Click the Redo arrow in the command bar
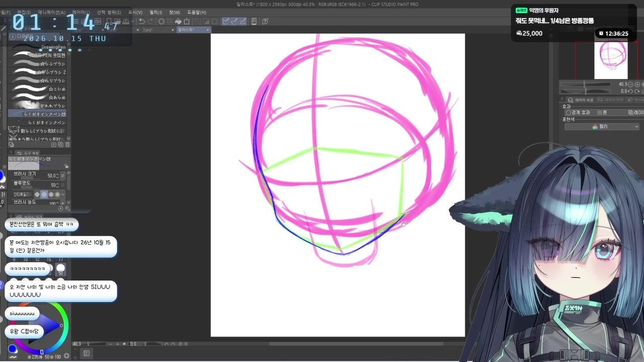This screenshot has width=644, height=362. tap(150, 21)
